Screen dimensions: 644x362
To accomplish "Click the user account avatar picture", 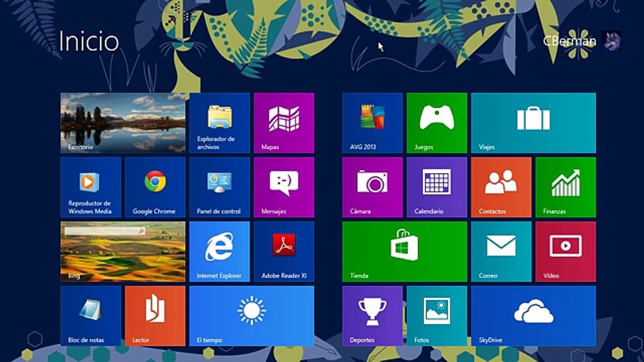I will (611, 41).
